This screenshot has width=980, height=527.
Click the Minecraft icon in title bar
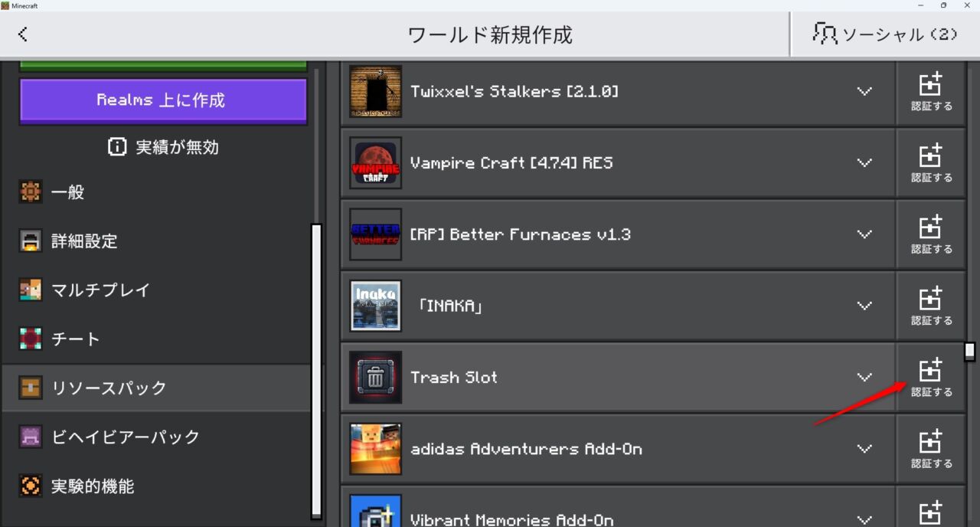(x=5, y=5)
